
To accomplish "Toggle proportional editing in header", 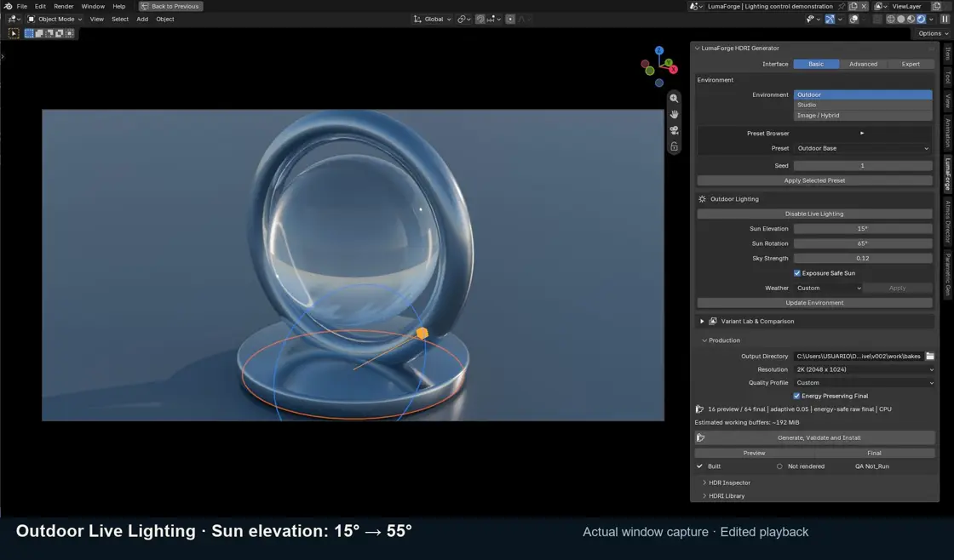I will pos(510,19).
